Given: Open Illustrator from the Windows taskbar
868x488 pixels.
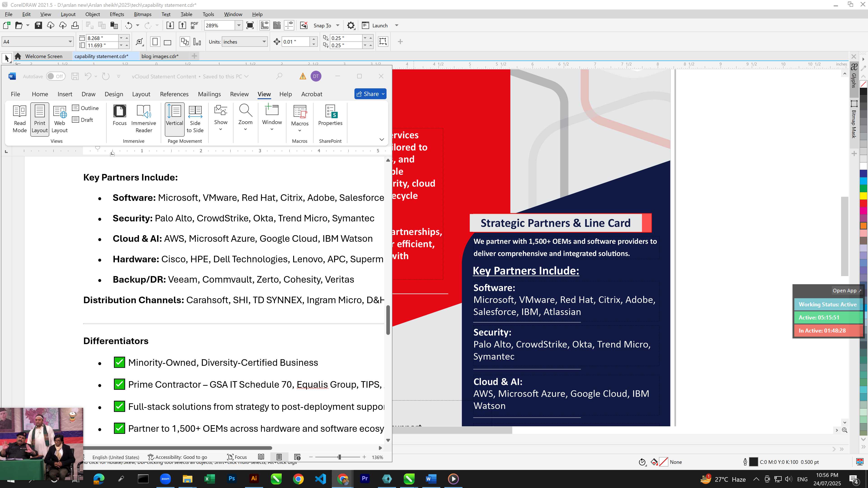Looking at the screenshot, I should (254, 479).
